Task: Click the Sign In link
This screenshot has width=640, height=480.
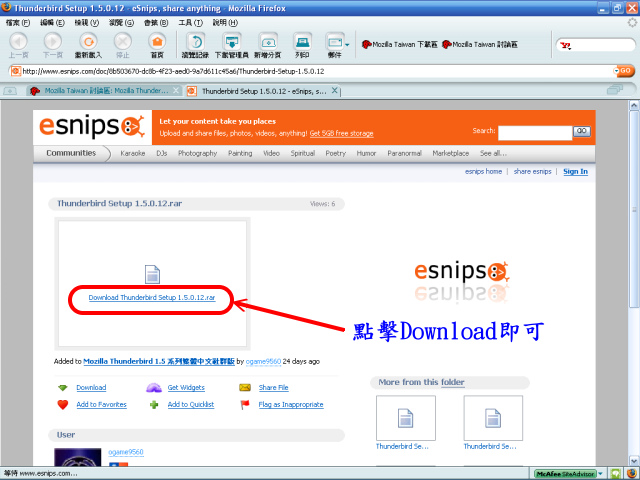Action: pos(576,171)
